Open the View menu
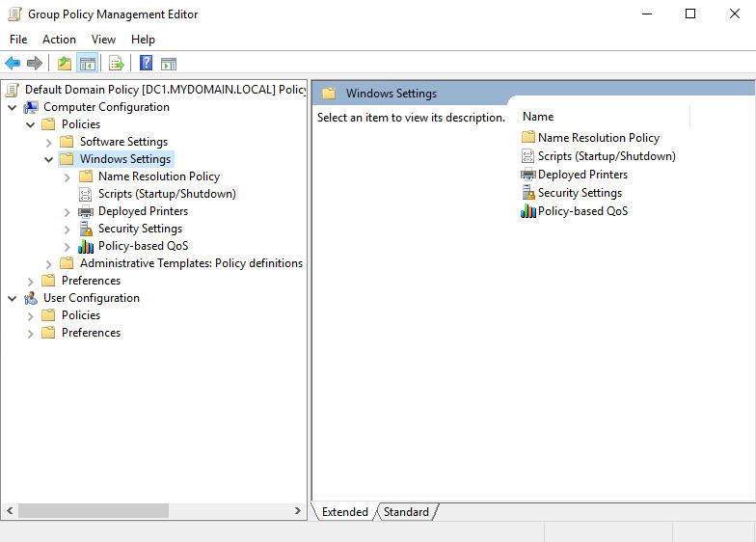This screenshot has height=542, width=756. 103,40
